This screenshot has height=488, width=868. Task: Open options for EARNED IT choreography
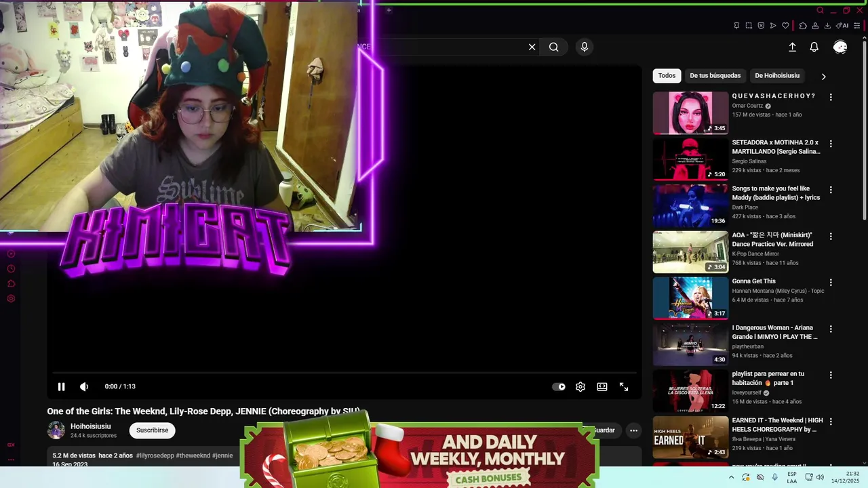point(831,421)
